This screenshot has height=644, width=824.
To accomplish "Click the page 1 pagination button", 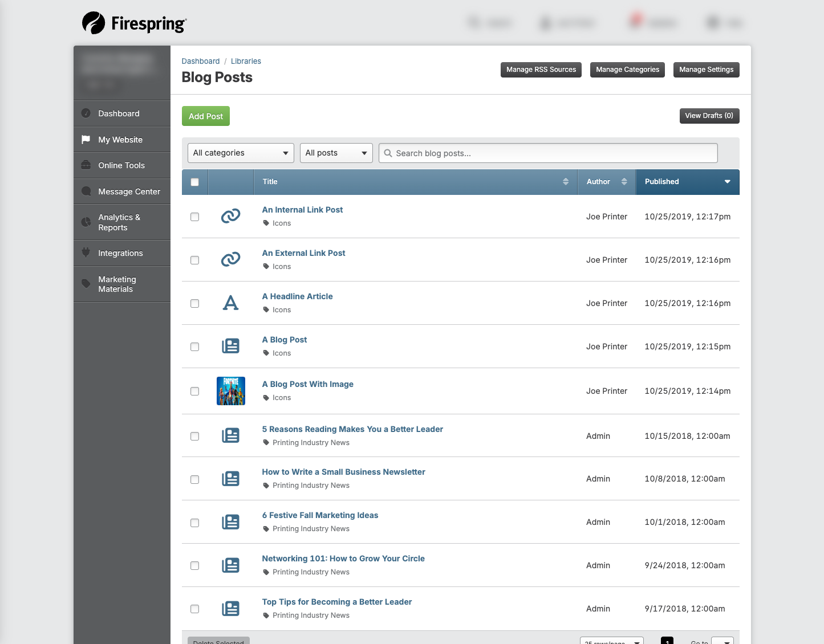I will tap(667, 641).
